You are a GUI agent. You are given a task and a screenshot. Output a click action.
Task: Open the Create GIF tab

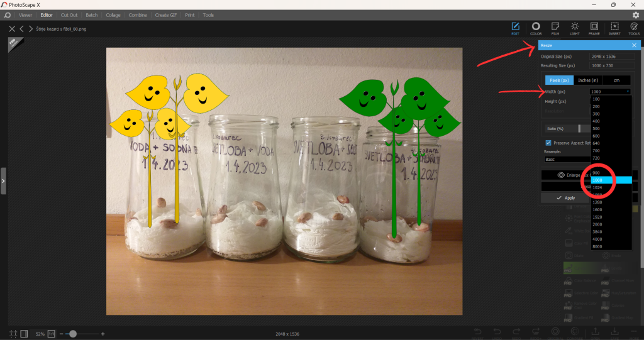tap(166, 15)
